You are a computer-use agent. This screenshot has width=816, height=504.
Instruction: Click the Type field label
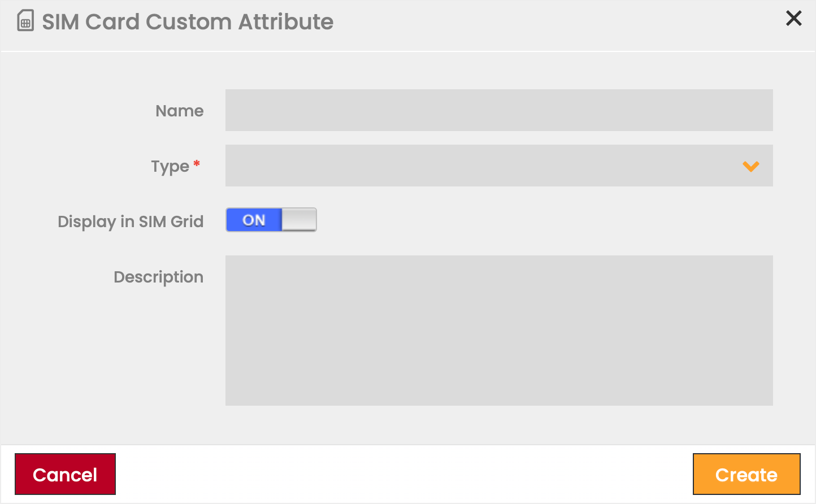(x=170, y=167)
